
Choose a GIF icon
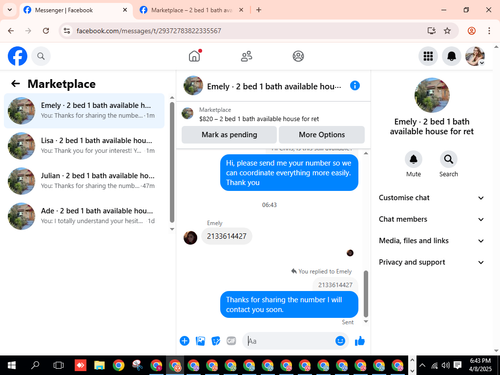231,341
